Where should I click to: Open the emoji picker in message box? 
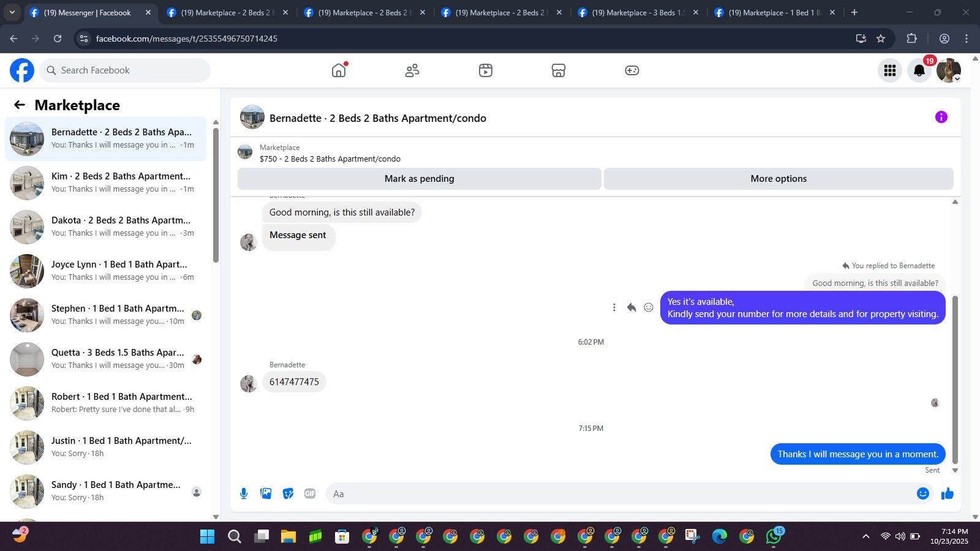[x=923, y=493]
